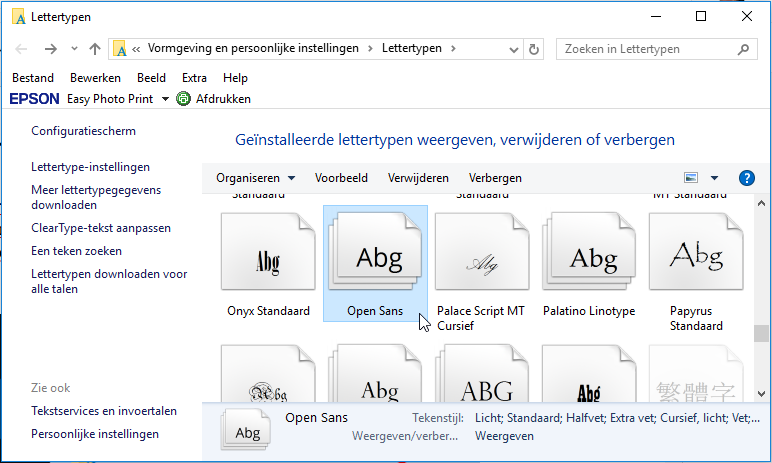This screenshot has height=463, width=772.
Task: Click Vormgeving en persoonlijke instellingen breadcrumb
Action: [x=253, y=48]
